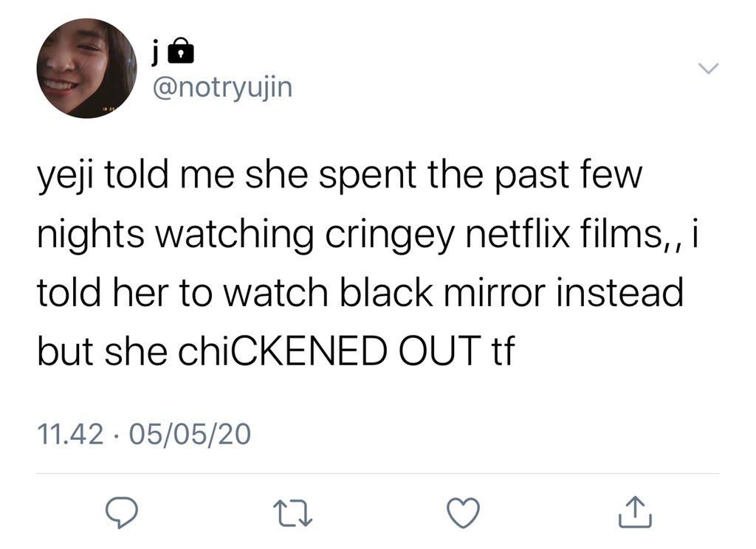Image resolution: width=756 pixels, height=549 pixels.
Task: Click chiCKENED OUT text in the tweet
Action: pyautogui.click(x=329, y=351)
